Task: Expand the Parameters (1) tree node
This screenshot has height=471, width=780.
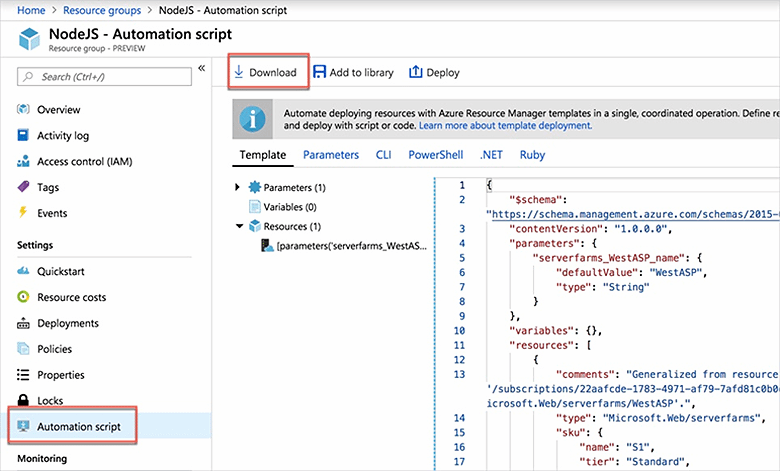Action: pos(237,187)
